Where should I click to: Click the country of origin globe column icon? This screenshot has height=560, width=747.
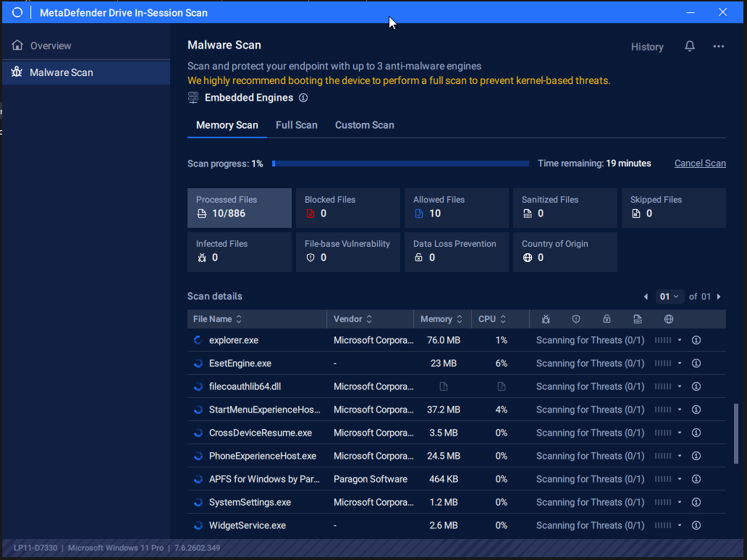click(669, 319)
